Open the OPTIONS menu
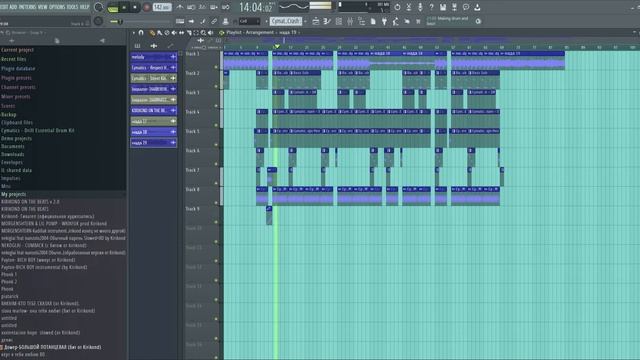Screen dimensions: 640x360 coord(57,7)
